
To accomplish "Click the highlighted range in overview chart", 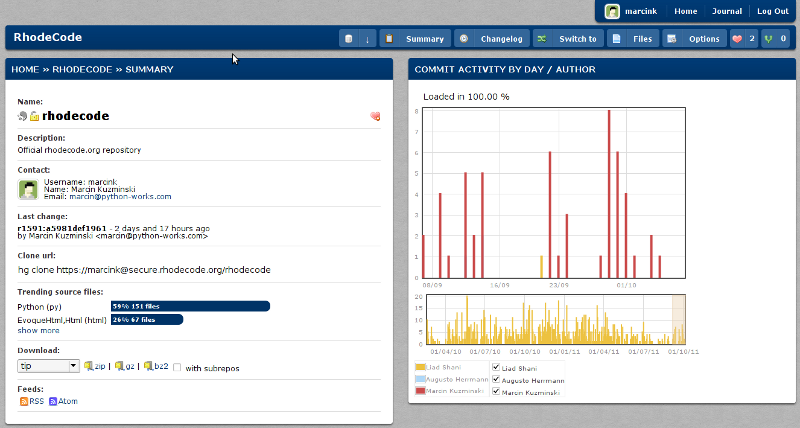I will pos(677,319).
